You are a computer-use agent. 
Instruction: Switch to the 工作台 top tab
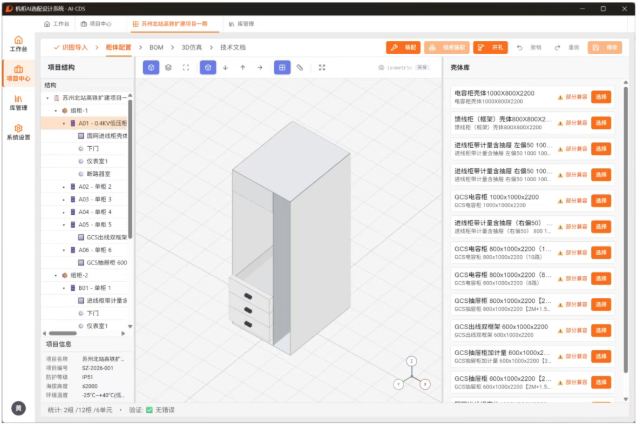point(57,24)
